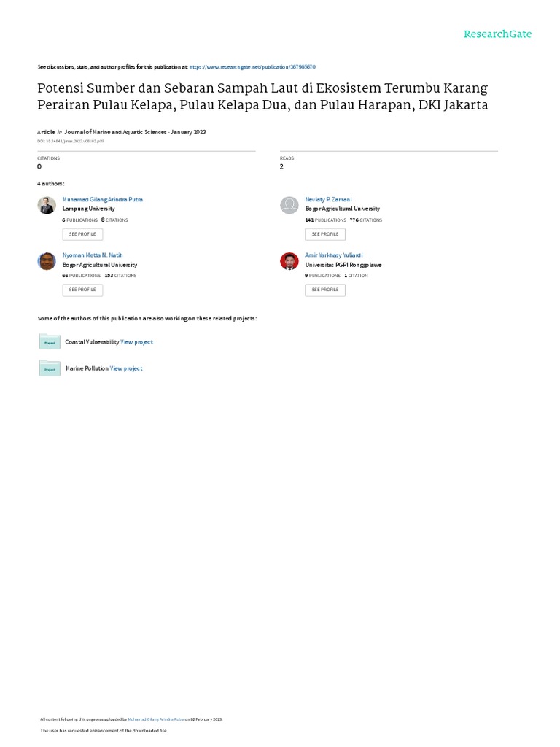The height and width of the screenshot is (747, 560).
Task: Open Amir Yarkhasy Yuliardi author link
Action: click(x=334, y=255)
